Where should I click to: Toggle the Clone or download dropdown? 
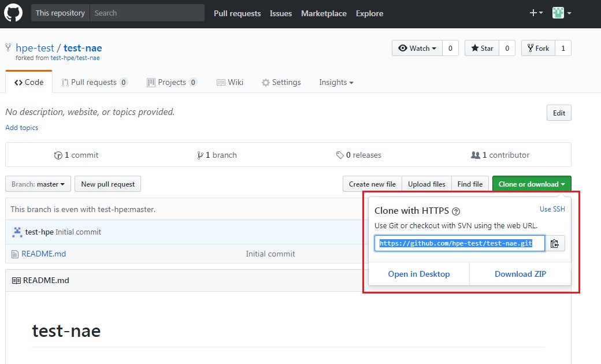pyautogui.click(x=532, y=184)
